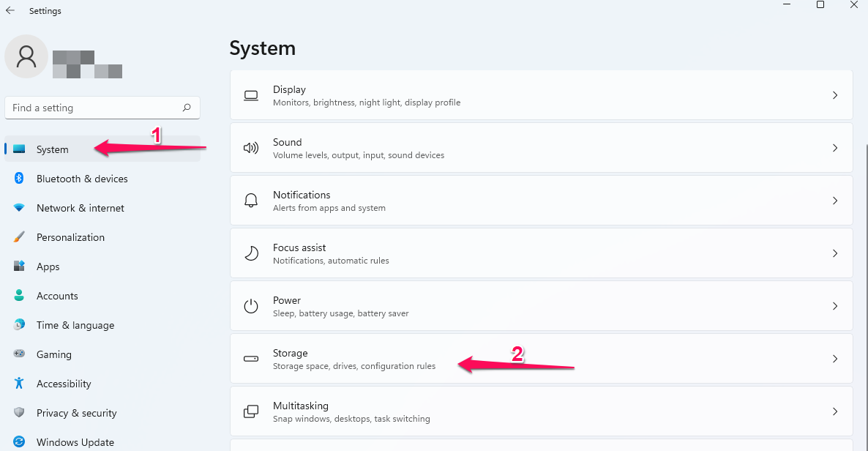Screen dimensions: 868x451
Task: Click the Power icon
Action: coord(251,306)
